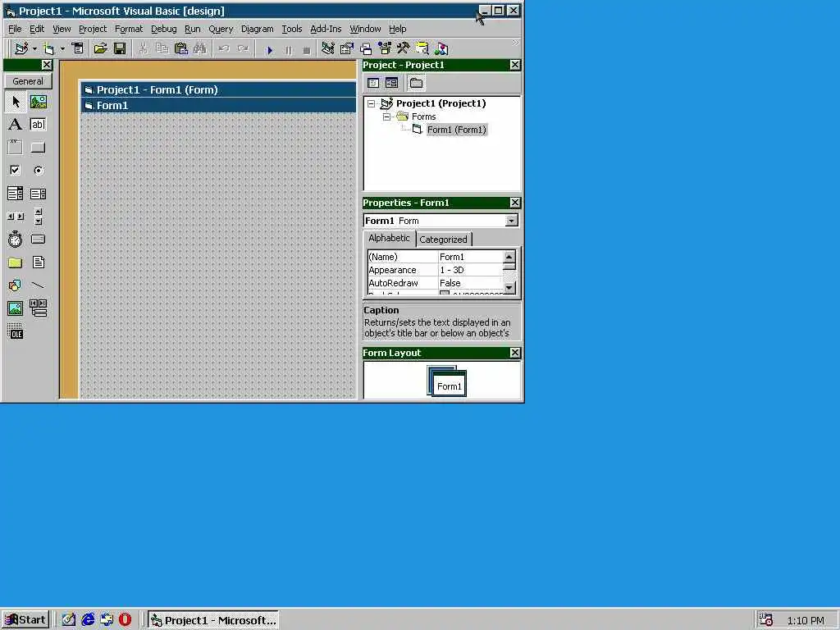
Task: Click Form1 thumbnail in Form Layout
Action: (x=449, y=384)
